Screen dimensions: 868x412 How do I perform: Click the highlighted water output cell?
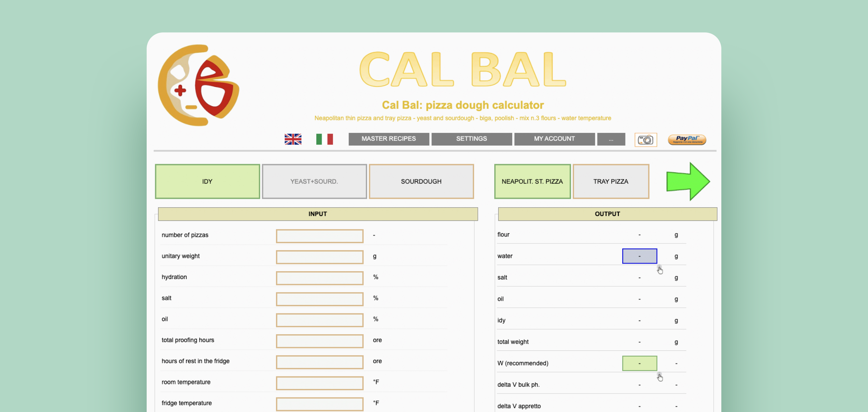pyautogui.click(x=639, y=256)
